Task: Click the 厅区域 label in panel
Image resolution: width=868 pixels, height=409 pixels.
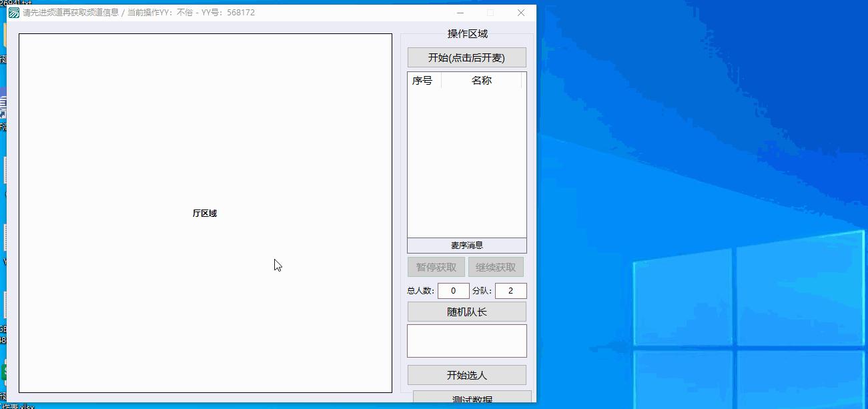Action: point(205,214)
